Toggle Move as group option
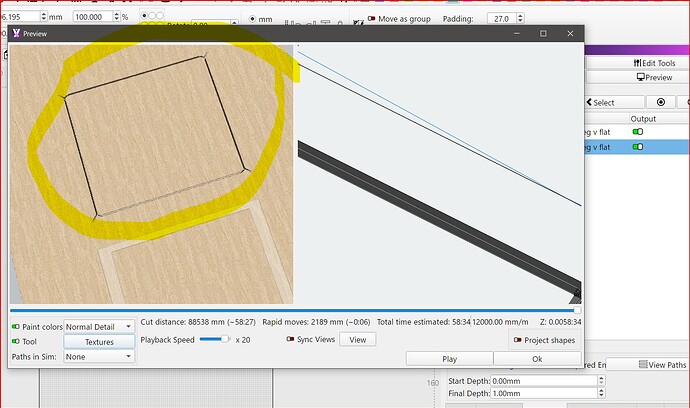The width and height of the screenshot is (690, 408). [372, 18]
